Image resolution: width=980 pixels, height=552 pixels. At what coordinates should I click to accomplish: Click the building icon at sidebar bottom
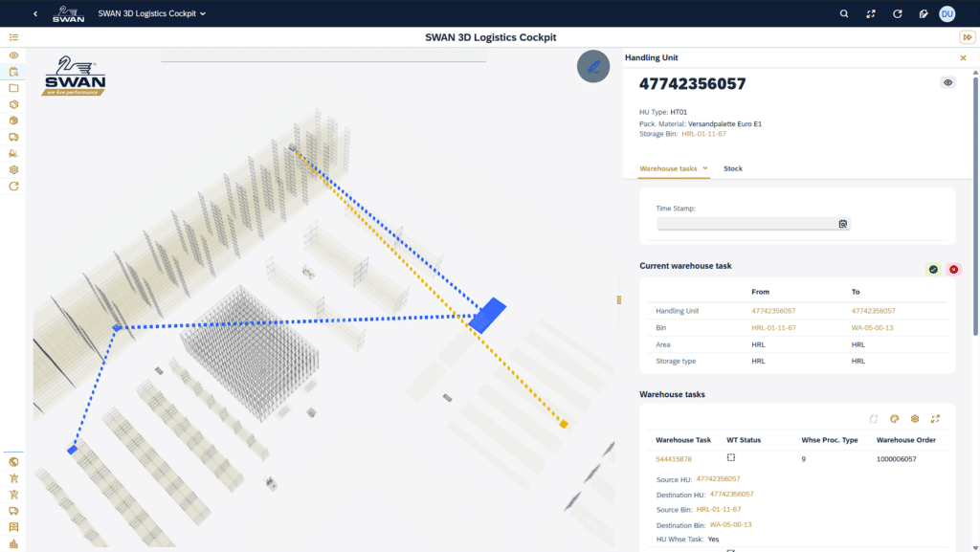pyautogui.click(x=13, y=544)
